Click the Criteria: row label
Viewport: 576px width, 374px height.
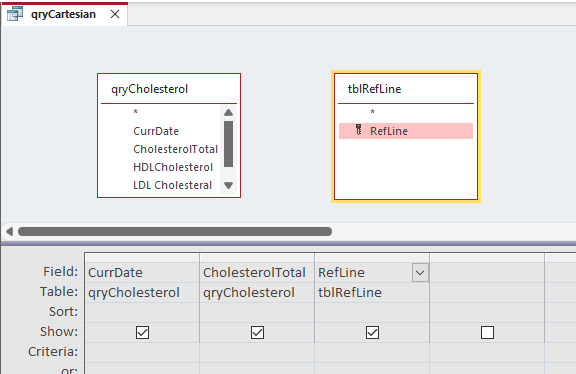pyautogui.click(x=53, y=352)
